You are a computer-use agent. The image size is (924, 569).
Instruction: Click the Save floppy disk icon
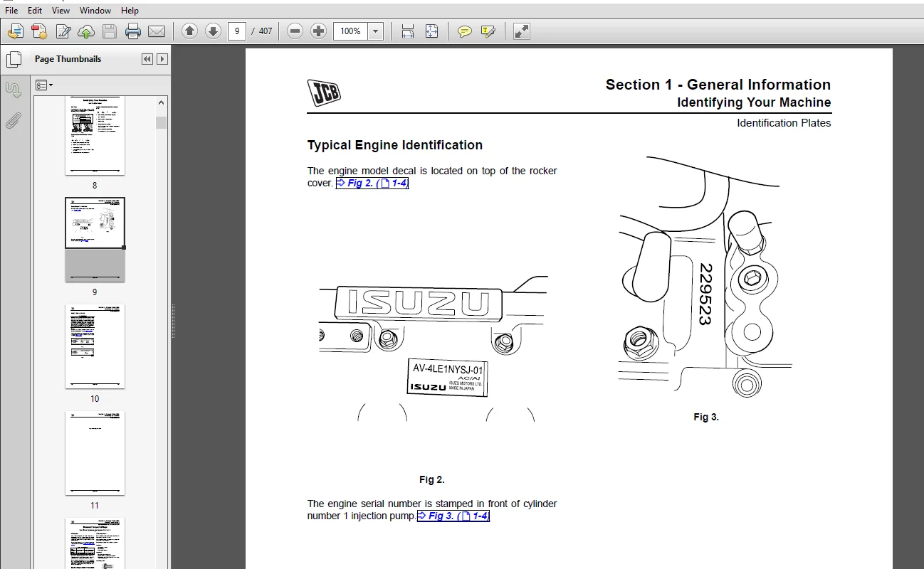(x=110, y=31)
